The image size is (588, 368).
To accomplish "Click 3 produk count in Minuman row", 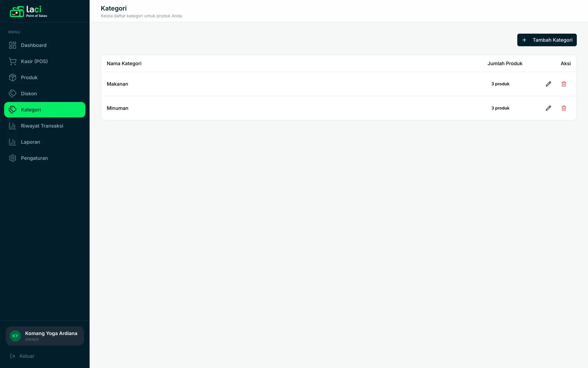I will click(500, 108).
